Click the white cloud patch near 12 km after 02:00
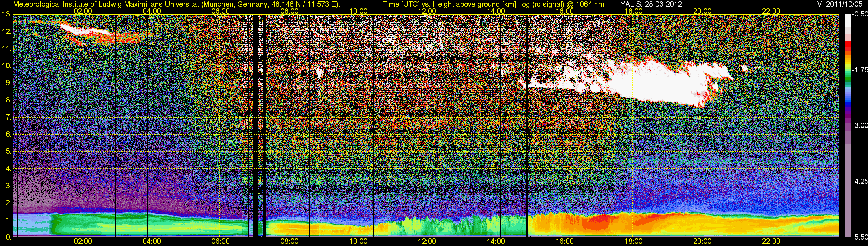The height and width of the screenshot is (246, 868). [x=86, y=30]
